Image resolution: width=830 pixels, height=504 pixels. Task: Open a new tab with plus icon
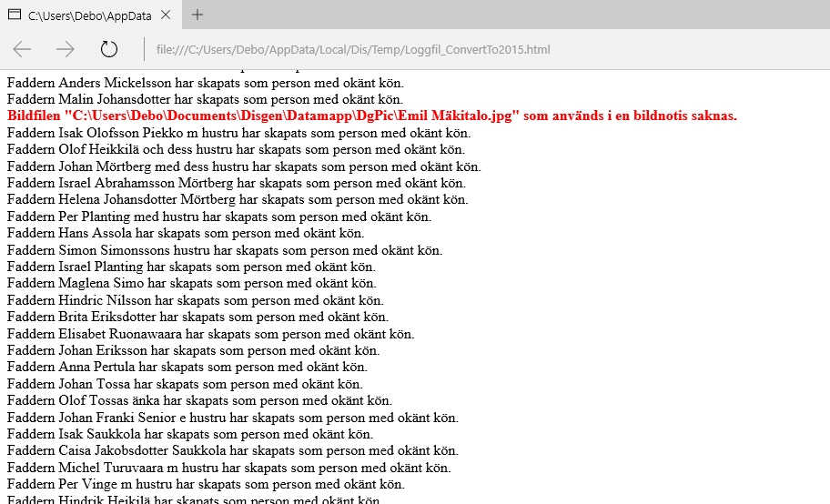tap(197, 15)
